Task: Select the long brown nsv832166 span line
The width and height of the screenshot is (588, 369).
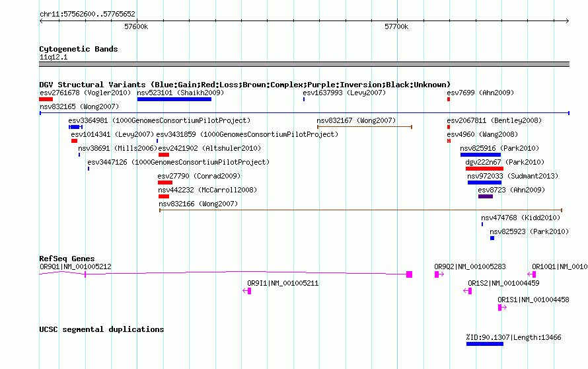Action: click(x=361, y=210)
